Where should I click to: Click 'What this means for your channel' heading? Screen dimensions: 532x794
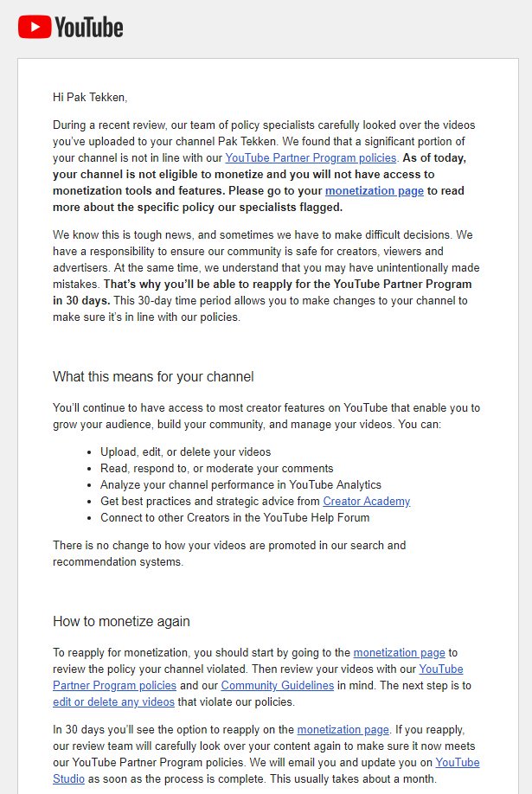pos(153,377)
